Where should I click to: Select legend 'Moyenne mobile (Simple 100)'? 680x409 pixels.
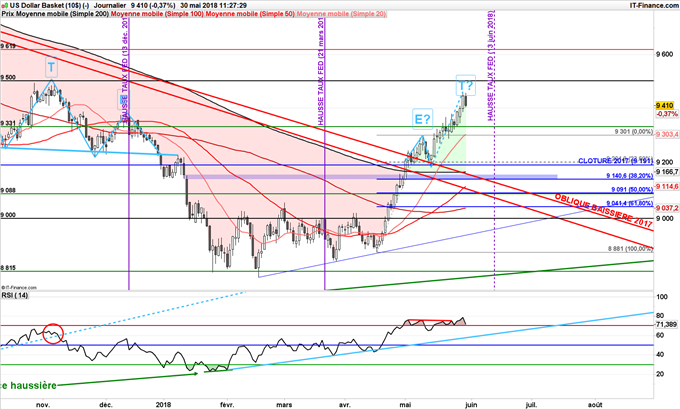pyautogui.click(x=157, y=14)
